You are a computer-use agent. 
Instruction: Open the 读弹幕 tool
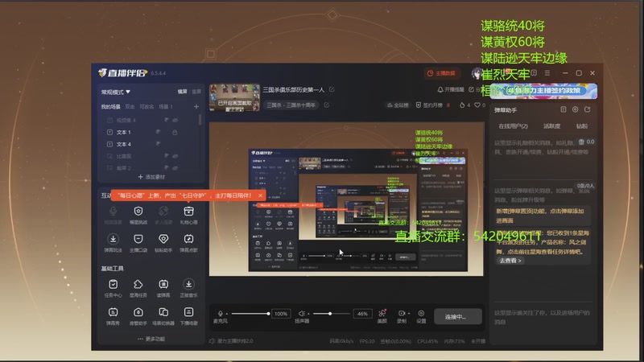tap(163, 288)
